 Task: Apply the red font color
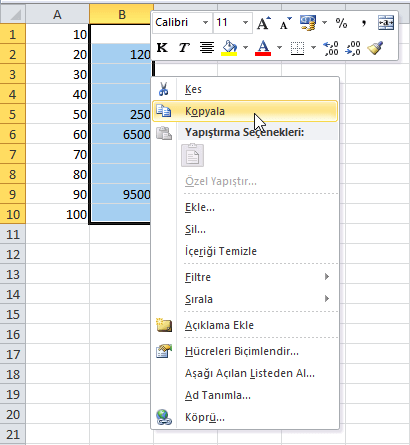point(263,48)
